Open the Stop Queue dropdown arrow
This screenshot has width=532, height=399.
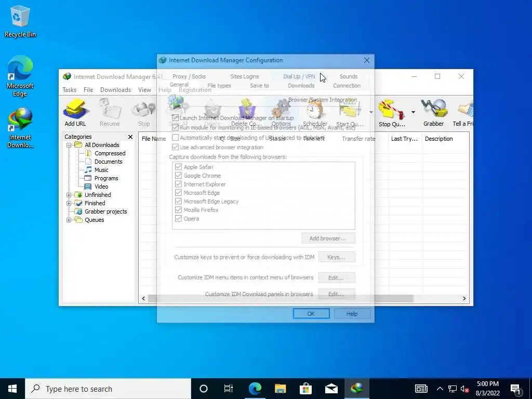tap(413, 112)
